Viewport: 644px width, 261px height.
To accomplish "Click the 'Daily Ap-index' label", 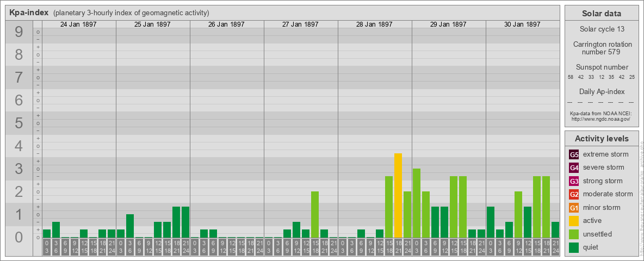I will point(602,91).
